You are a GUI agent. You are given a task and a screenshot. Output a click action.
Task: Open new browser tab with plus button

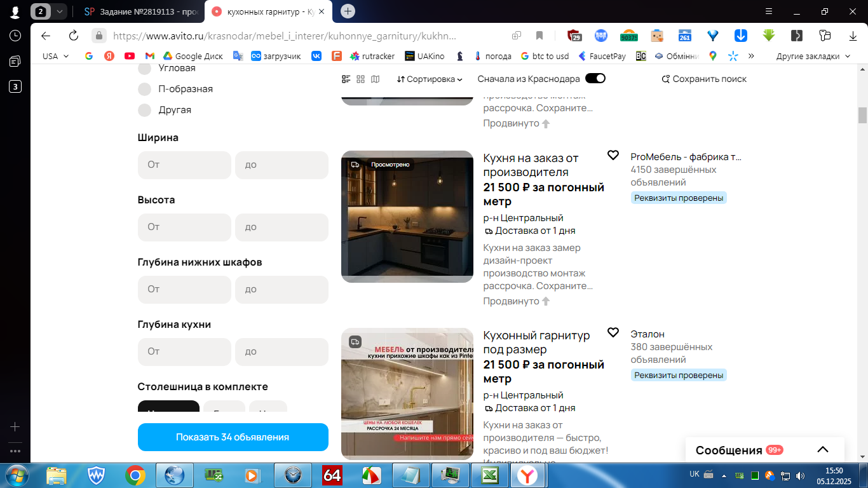[x=348, y=11]
